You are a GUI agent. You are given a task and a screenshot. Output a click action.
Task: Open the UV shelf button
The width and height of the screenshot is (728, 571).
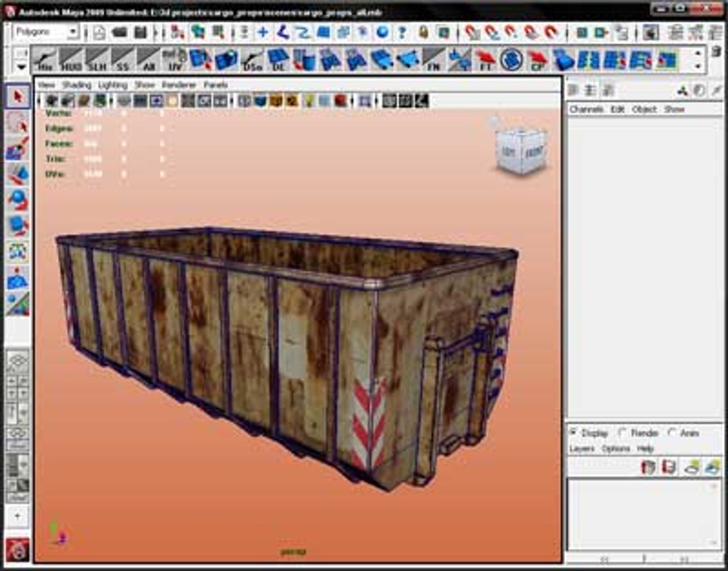pos(175,60)
